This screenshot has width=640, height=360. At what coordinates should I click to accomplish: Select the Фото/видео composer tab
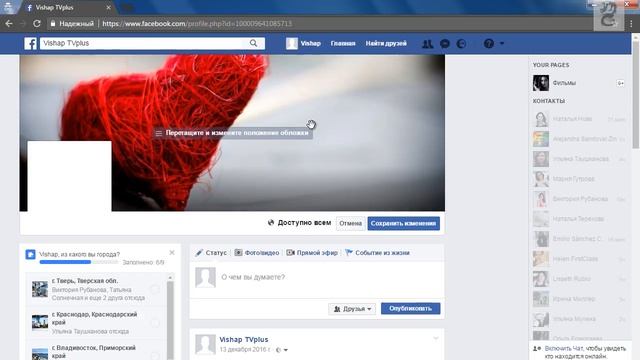(257, 253)
